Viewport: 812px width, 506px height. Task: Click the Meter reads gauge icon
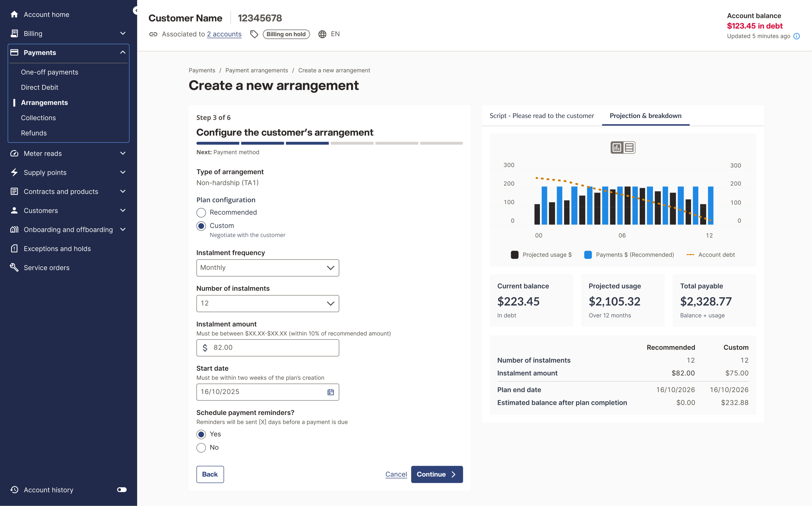(14, 153)
